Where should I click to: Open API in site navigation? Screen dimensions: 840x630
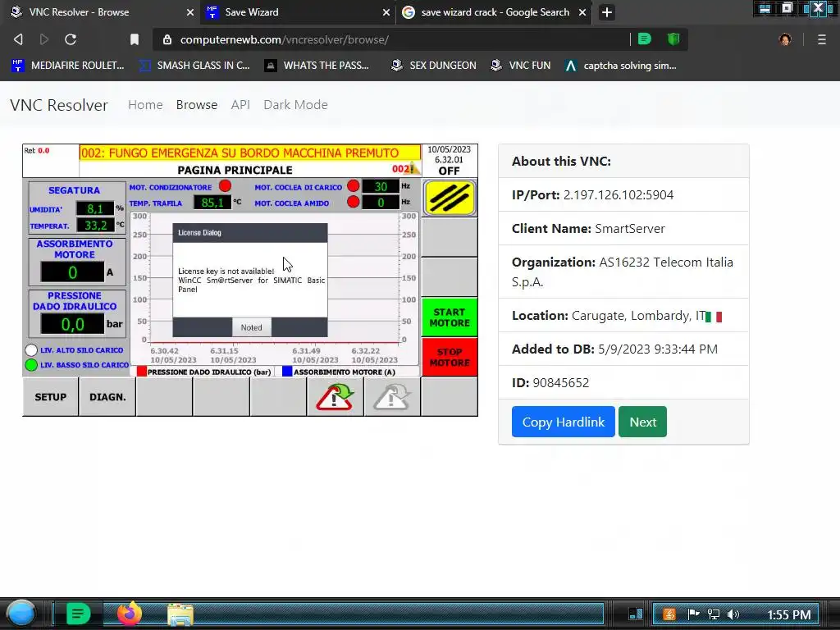coord(240,104)
